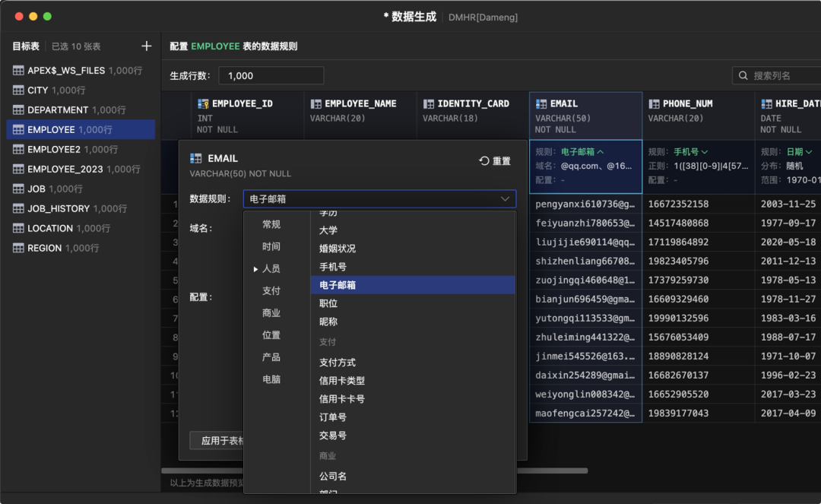Viewport: 821px width, 504px height.
Task: Click the CITY table icon
Action: pyautogui.click(x=18, y=90)
